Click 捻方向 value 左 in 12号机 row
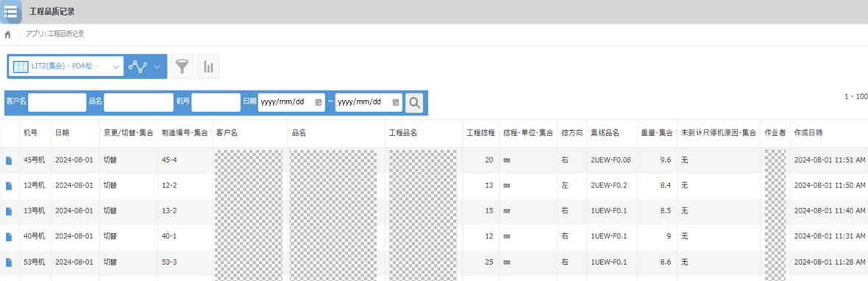Image resolution: width=868 pixels, height=281 pixels. click(x=565, y=186)
